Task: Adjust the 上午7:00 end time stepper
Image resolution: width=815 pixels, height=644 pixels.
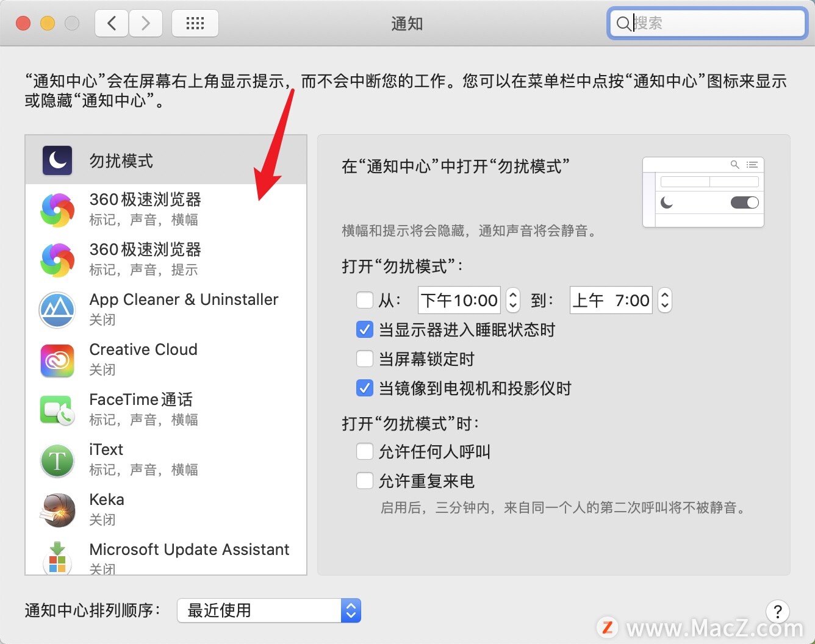Action: pos(665,300)
